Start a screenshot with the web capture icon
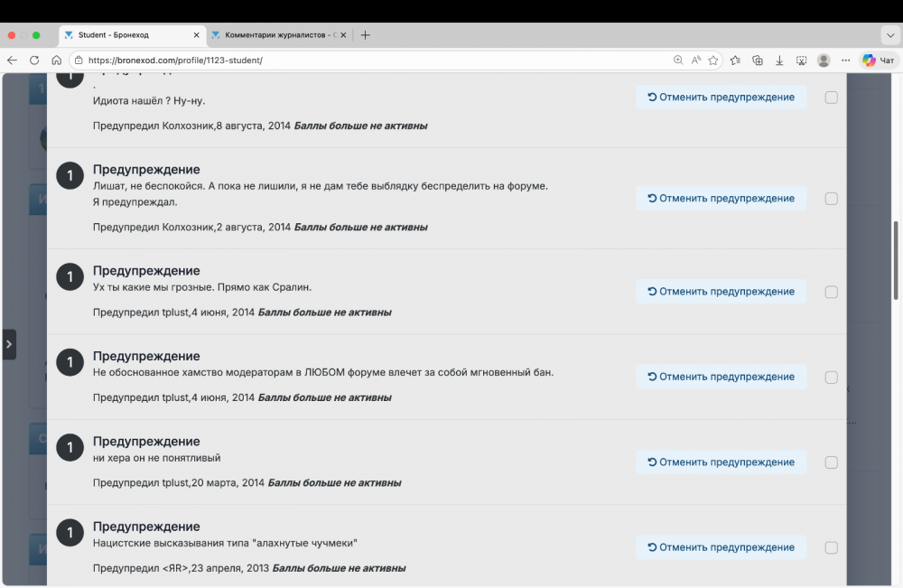 pyautogui.click(x=801, y=61)
